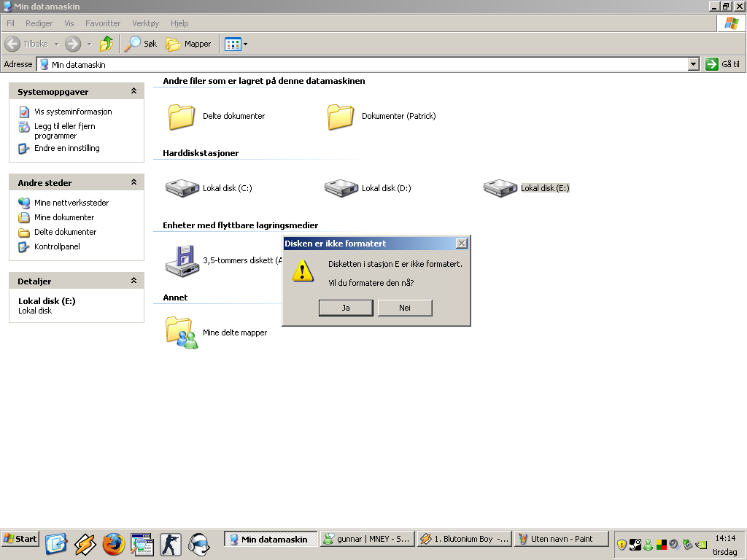Open the Fil menu
Screen dimensions: 747x560
(10, 23)
